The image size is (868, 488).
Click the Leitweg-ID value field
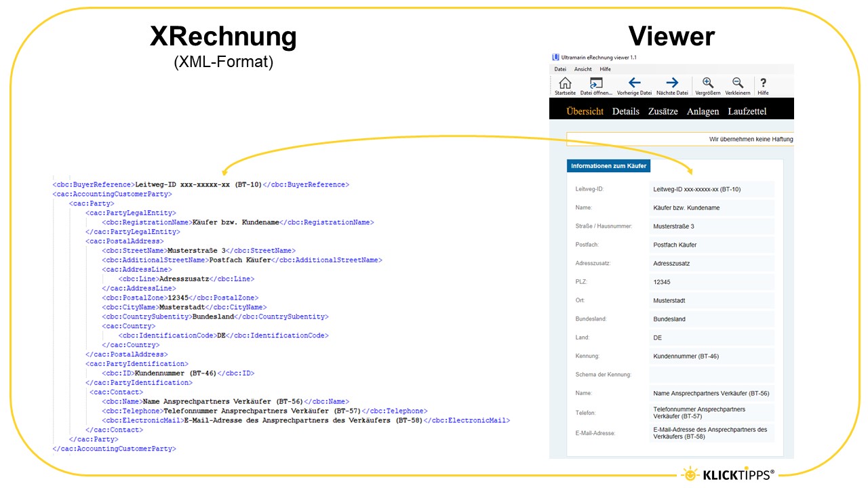pyautogui.click(x=711, y=189)
